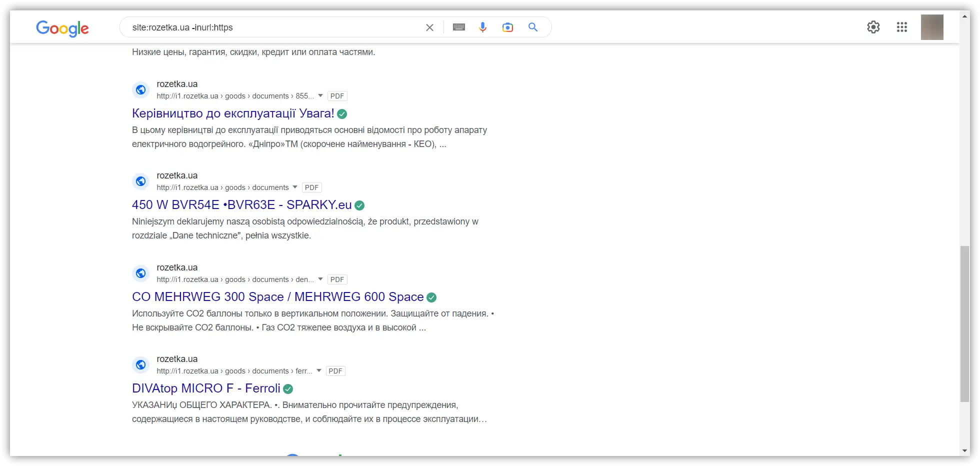Click PDF badge on Ferroli result
The height and width of the screenshot is (466, 980).
point(335,371)
